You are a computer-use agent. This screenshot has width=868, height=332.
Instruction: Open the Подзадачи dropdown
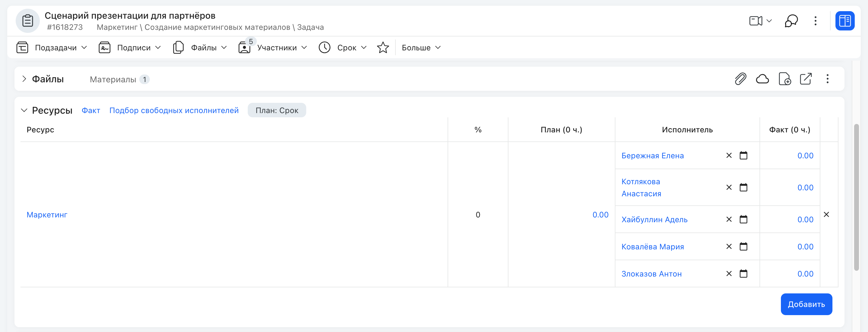point(84,48)
